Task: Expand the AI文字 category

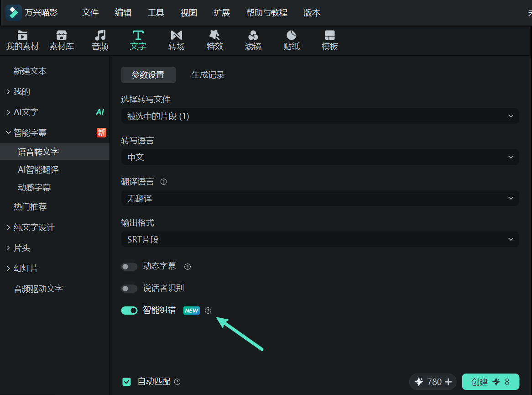Action: (9, 112)
